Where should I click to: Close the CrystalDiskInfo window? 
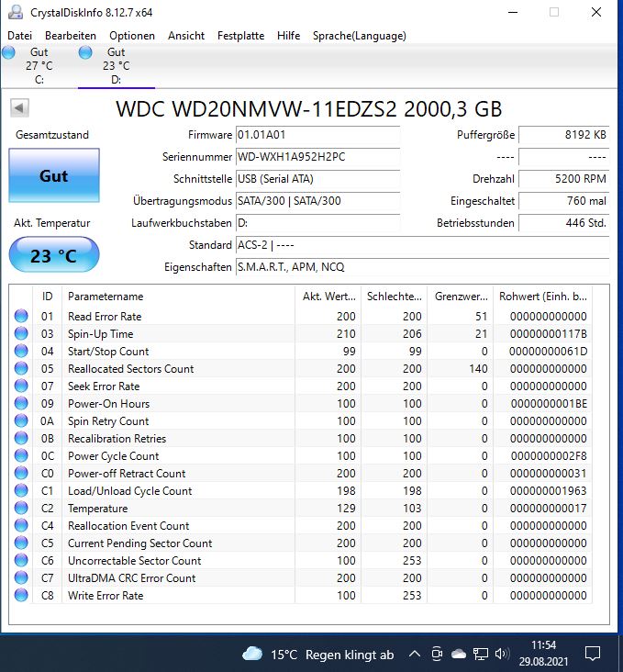pos(596,12)
